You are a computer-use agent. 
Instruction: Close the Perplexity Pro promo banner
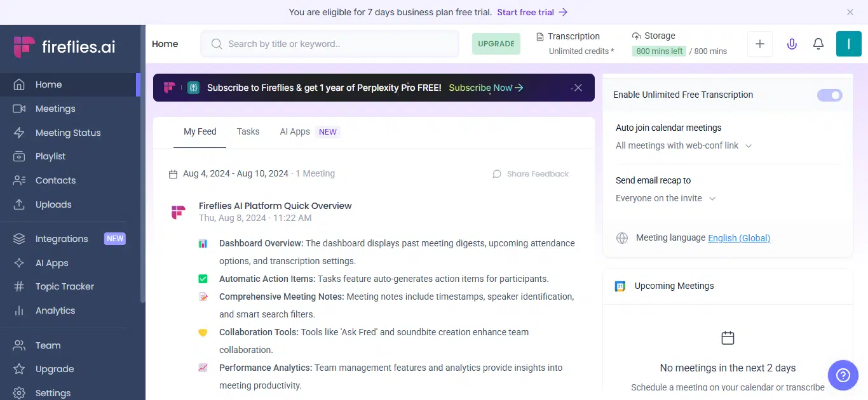point(578,88)
